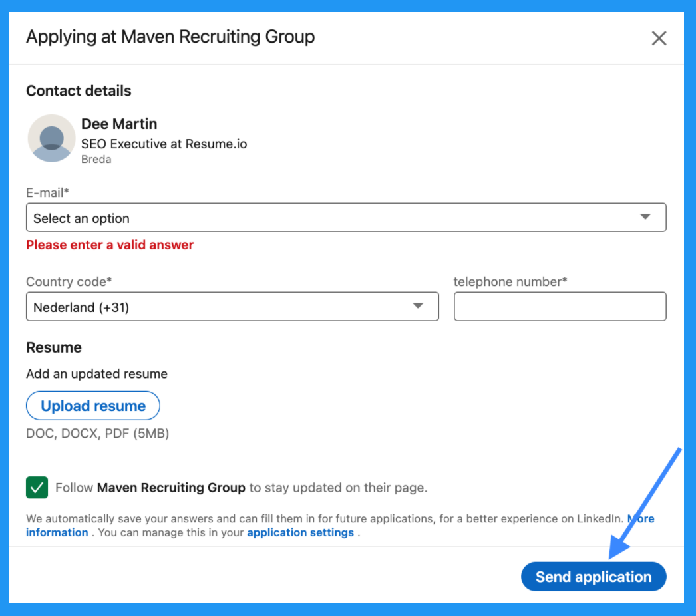Image resolution: width=696 pixels, height=616 pixels.
Task: Click the DOC, DOCX, PDF (5MB) hint text
Action: (x=98, y=433)
